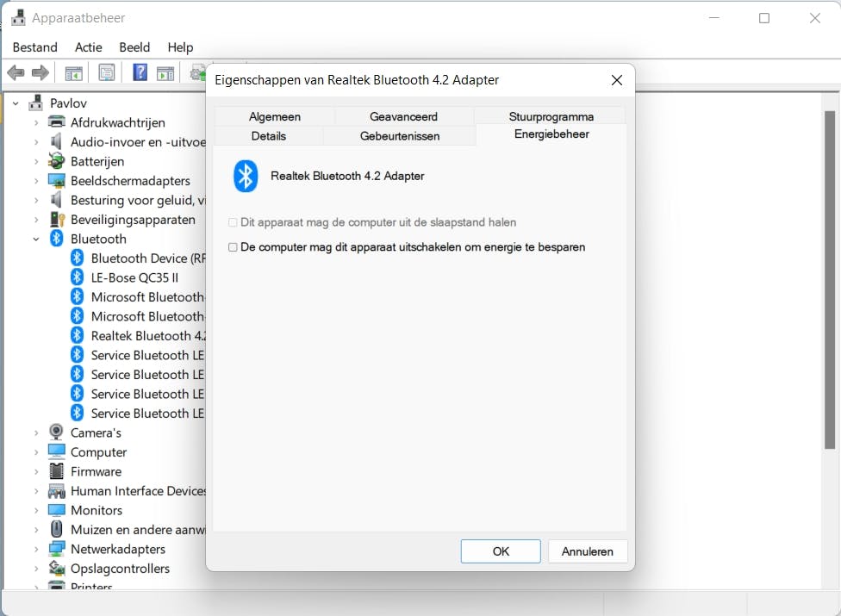
Task: Switch to the Stuurprogramma tab
Action: pos(551,116)
